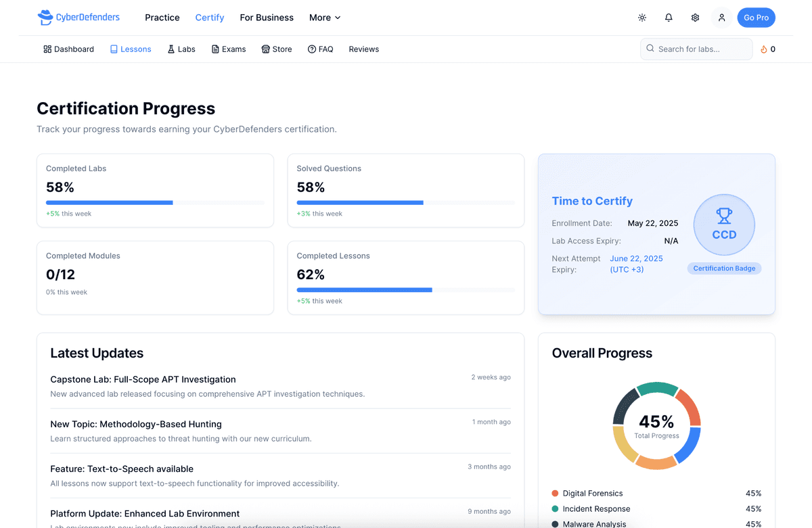Go to the Dashboard tab

[68, 49]
